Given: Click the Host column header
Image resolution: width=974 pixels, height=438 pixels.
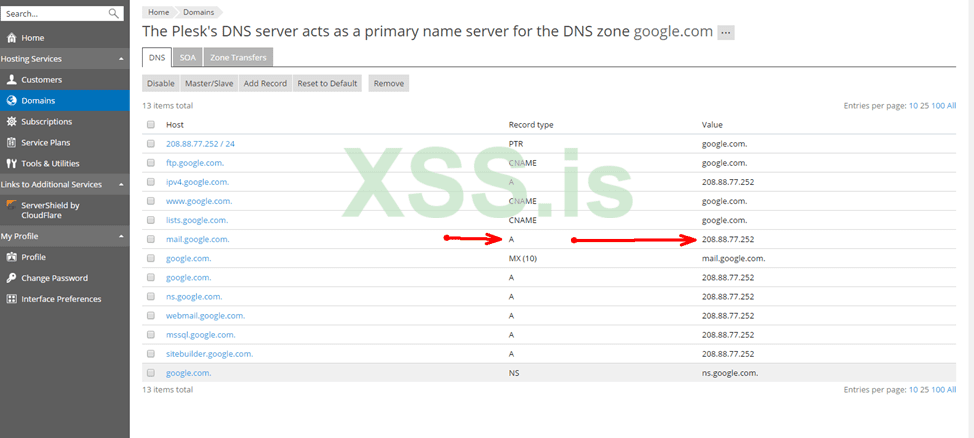Looking at the screenshot, I should (175, 125).
